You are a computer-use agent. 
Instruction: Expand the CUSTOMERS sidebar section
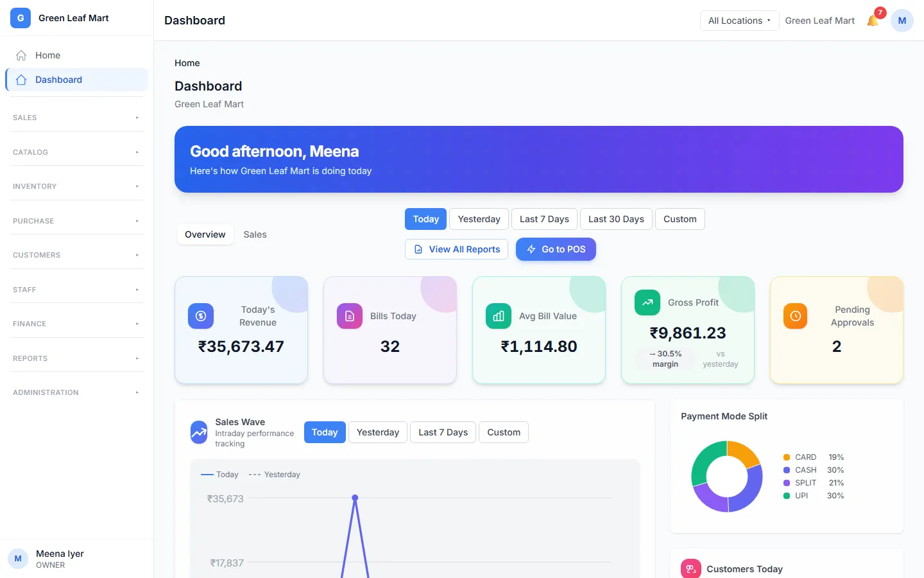tap(77, 255)
